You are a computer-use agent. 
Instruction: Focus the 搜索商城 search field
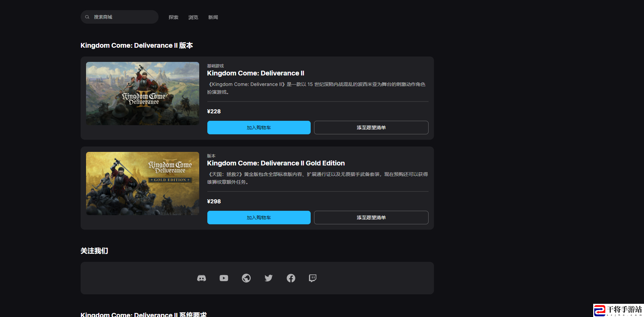pyautogui.click(x=120, y=17)
